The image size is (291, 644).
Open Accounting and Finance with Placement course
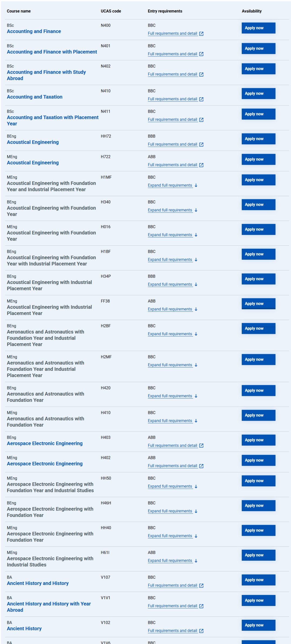(x=52, y=52)
